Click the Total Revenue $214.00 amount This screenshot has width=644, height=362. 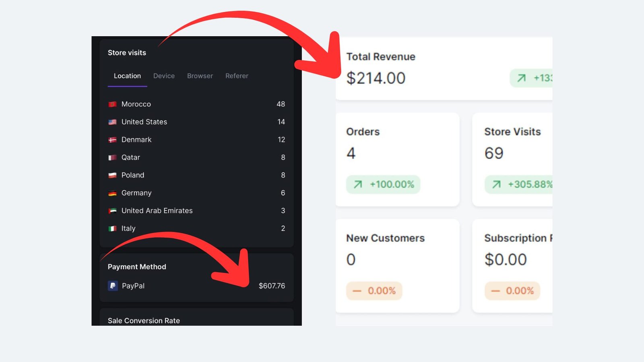[x=376, y=78]
